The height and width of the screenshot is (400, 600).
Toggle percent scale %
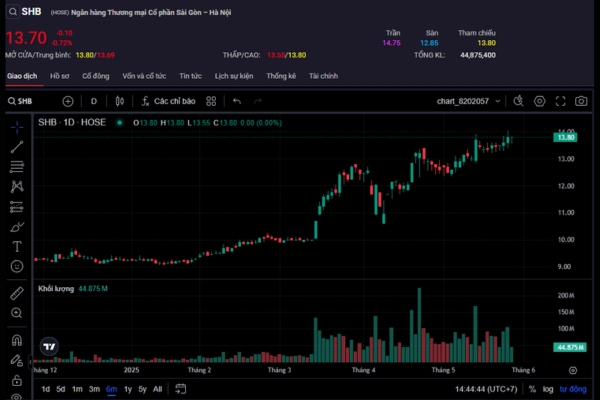tap(532, 389)
